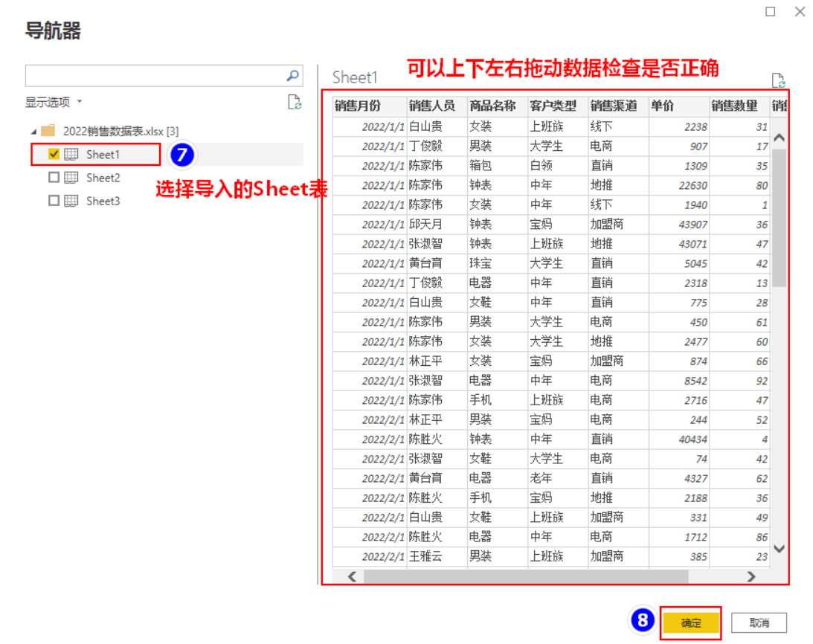Click the preview scroll down arrow
The width and height of the screenshot is (813, 644).
tap(779, 548)
